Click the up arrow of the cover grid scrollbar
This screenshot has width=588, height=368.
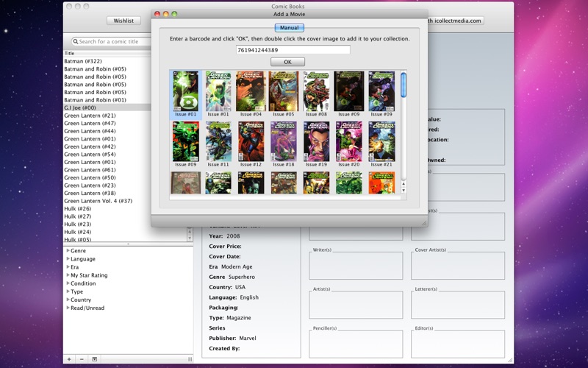404,184
